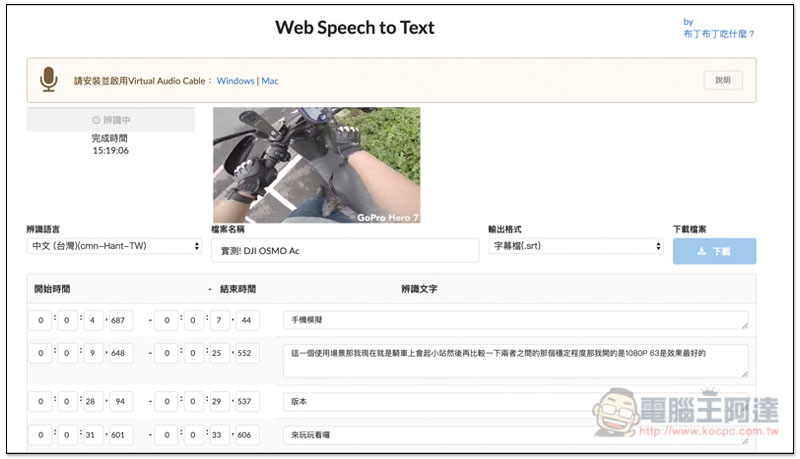
Task: Click the end seconds field showing 7
Action: tap(219, 320)
